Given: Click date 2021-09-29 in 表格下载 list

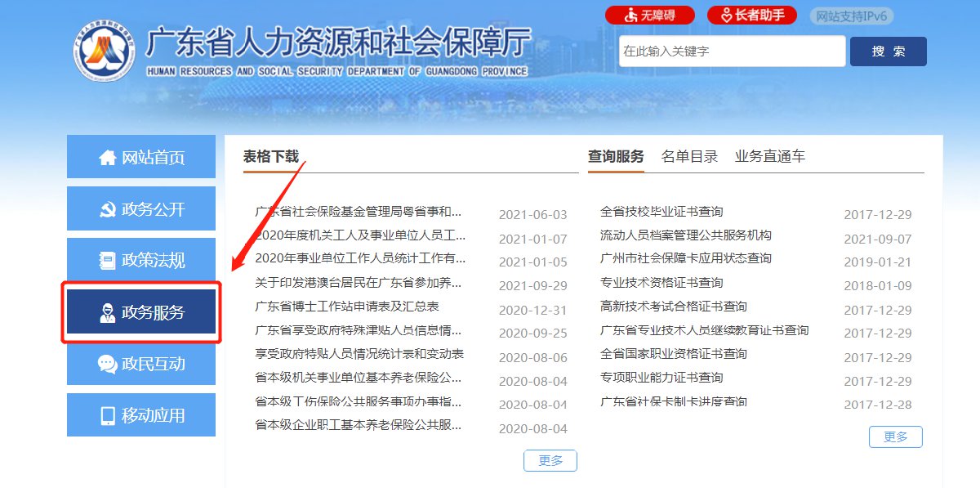Looking at the screenshot, I should (x=532, y=286).
